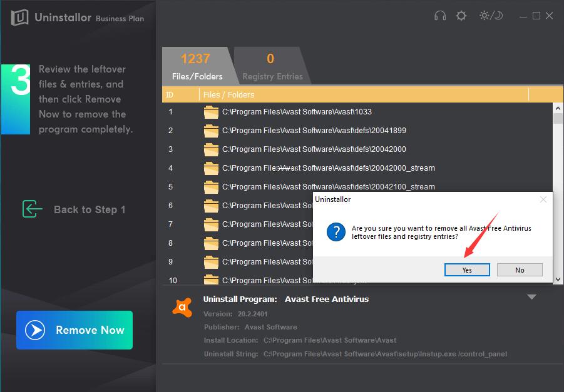
Task: Click the Files / Folders column header
Action: coord(228,95)
